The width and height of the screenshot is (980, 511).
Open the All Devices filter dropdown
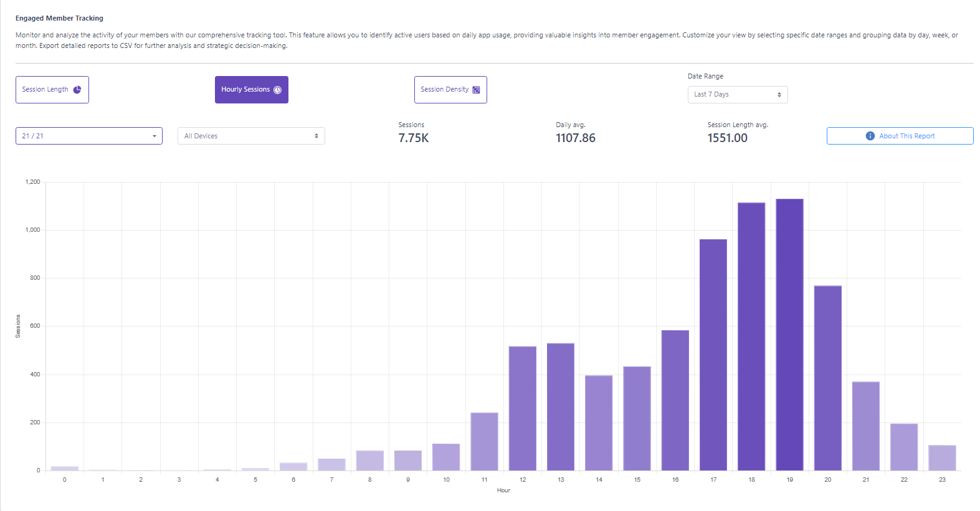click(251, 136)
